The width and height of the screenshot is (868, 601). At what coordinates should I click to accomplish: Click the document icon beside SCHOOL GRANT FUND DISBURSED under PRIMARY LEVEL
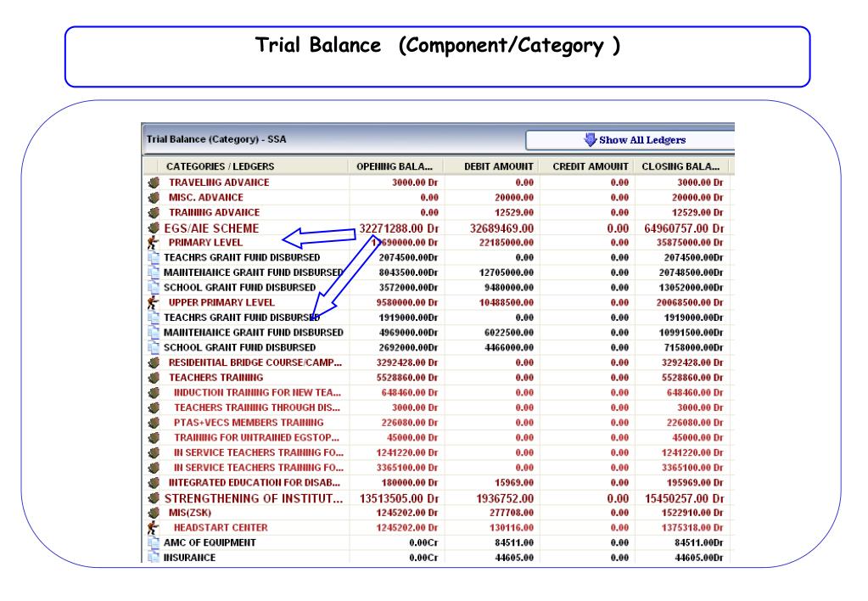point(154,288)
